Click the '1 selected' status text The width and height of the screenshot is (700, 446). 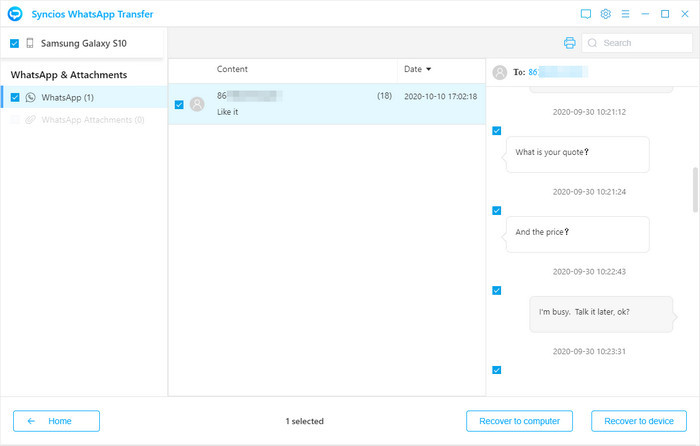304,421
